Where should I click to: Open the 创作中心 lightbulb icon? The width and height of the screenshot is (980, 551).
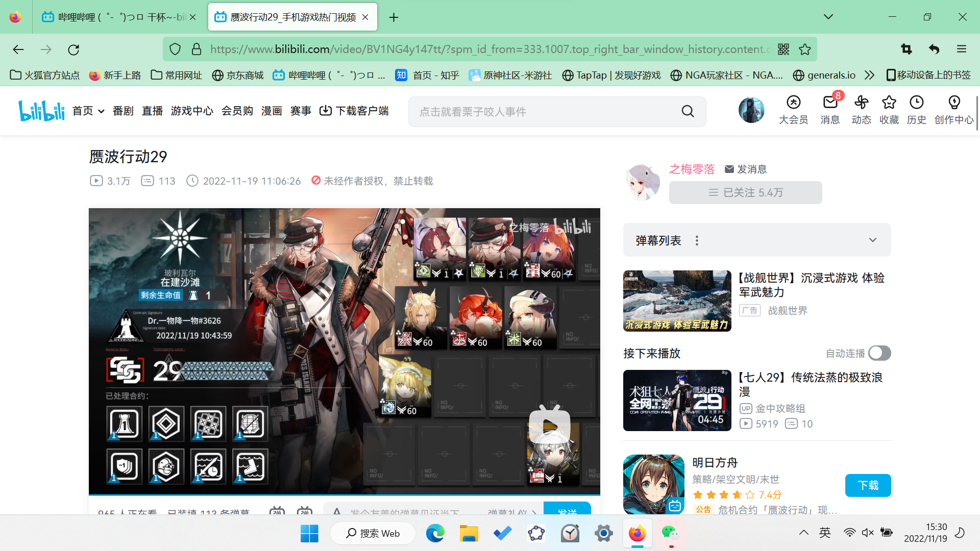953,110
